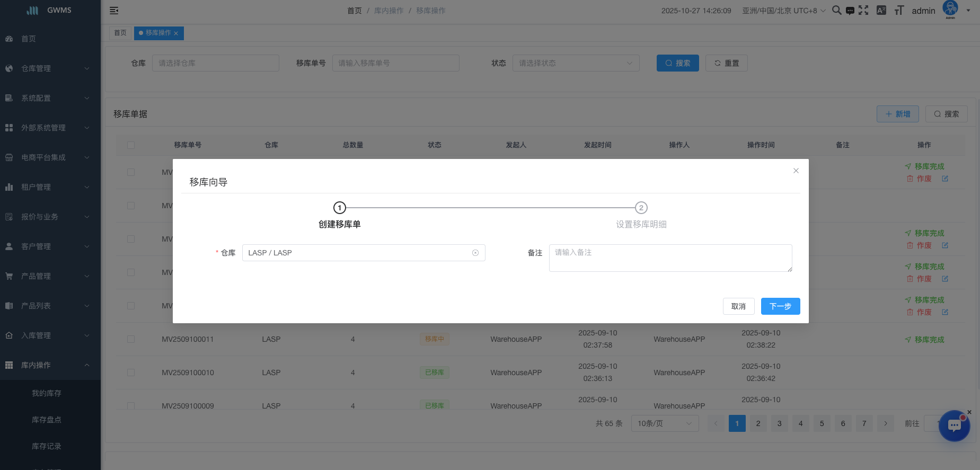Open the font size icon
This screenshot has height=470, width=980.
coord(899,10)
